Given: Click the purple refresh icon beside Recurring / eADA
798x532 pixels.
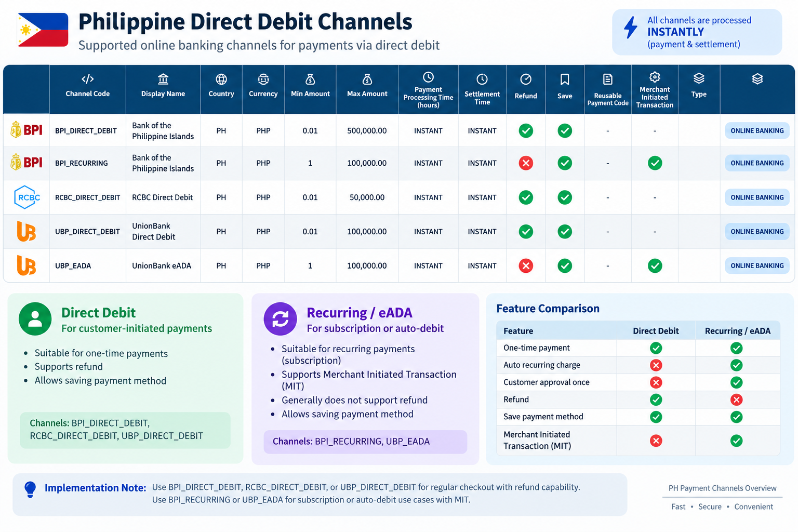Looking at the screenshot, I should tap(281, 319).
